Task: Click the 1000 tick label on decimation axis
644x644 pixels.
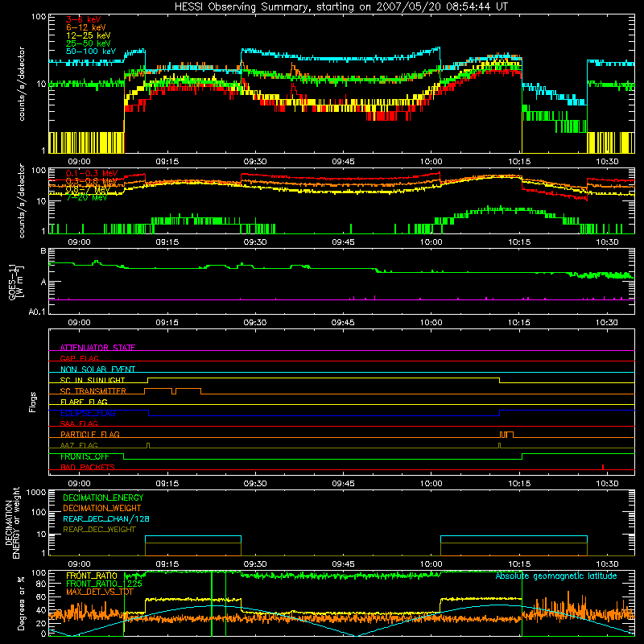Action: [36, 492]
